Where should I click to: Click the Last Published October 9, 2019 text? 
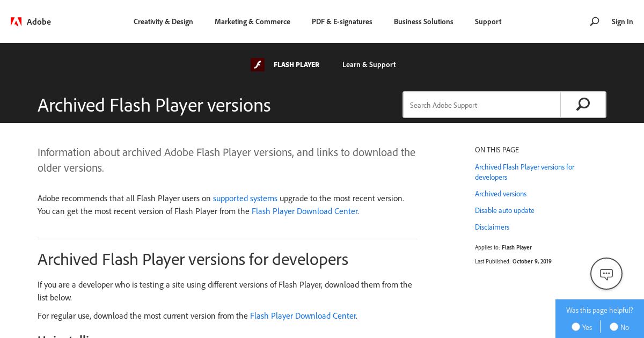[513, 261]
